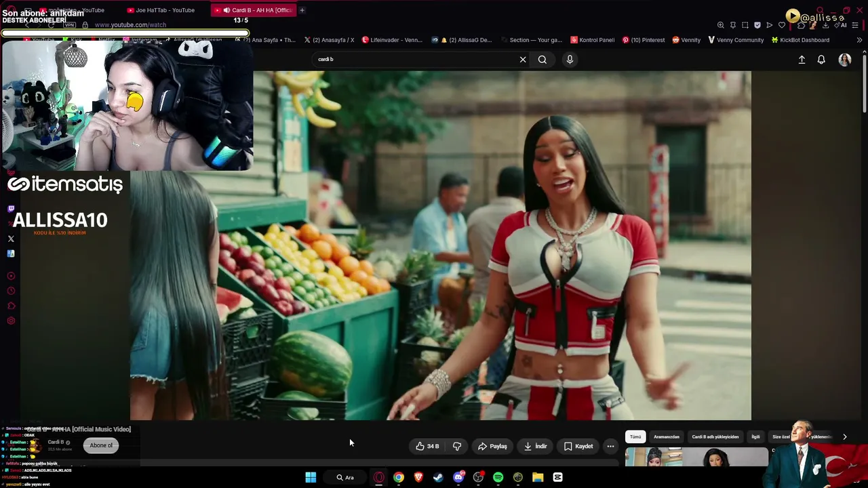Click the browser zoom magnifier icon
Screen dimensions: 868x488
[x=721, y=25]
